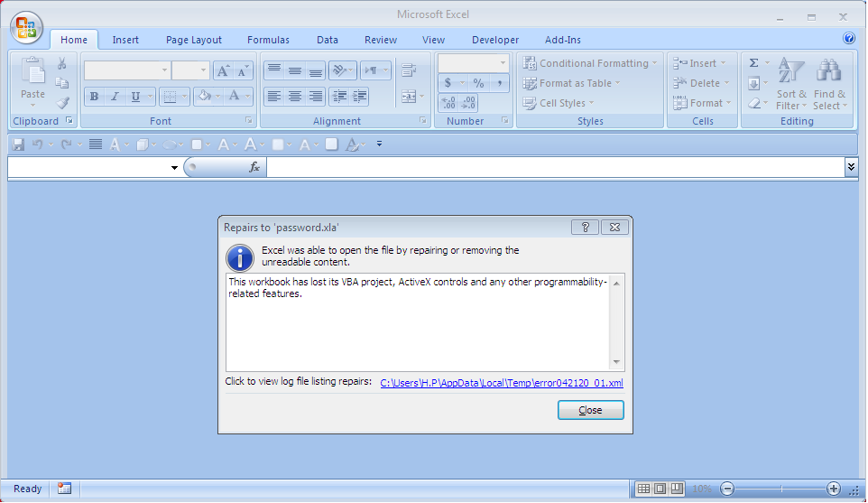Screen dimensions: 868x503
Task: Click the Percent Style icon
Action: pyautogui.click(x=479, y=83)
